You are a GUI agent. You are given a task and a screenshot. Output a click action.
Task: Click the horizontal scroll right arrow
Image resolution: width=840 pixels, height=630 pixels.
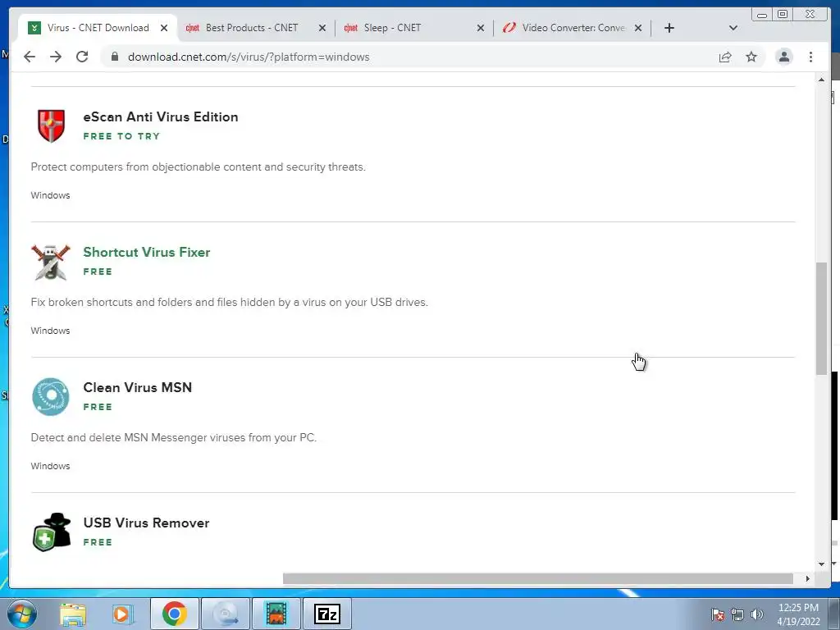pyautogui.click(x=807, y=578)
